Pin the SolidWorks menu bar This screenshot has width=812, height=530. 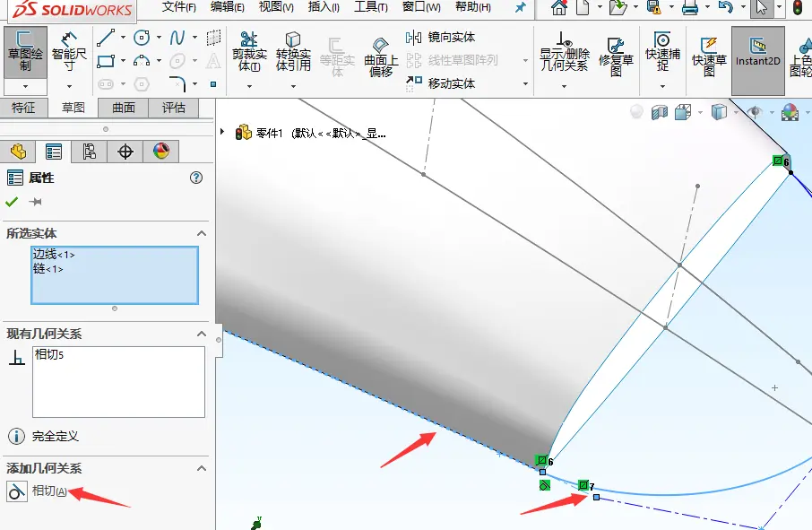(520, 7)
